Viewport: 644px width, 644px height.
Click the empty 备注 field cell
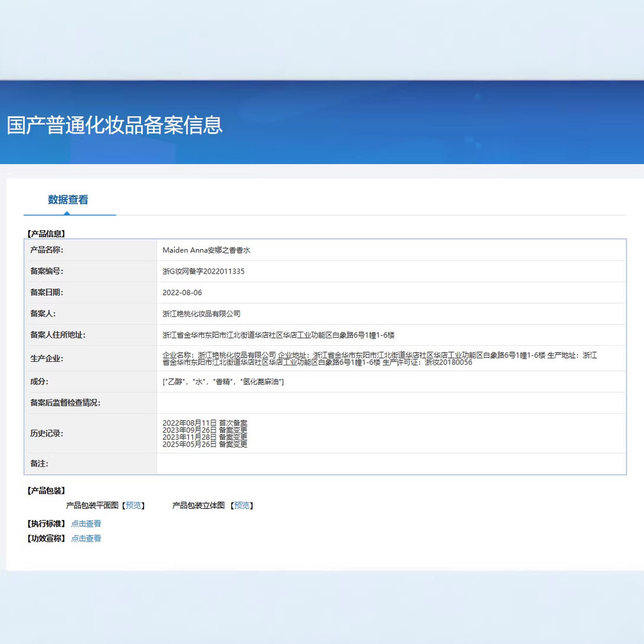(x=391, y=464)
